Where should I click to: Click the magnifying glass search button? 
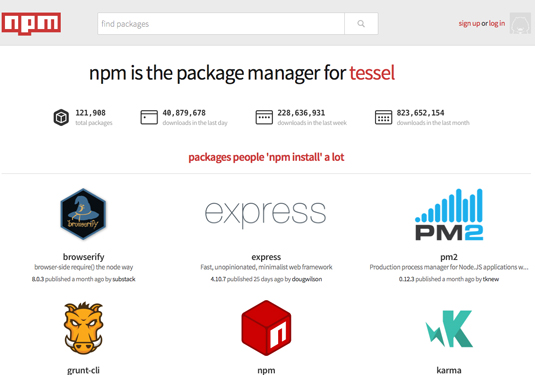(361, 24)
